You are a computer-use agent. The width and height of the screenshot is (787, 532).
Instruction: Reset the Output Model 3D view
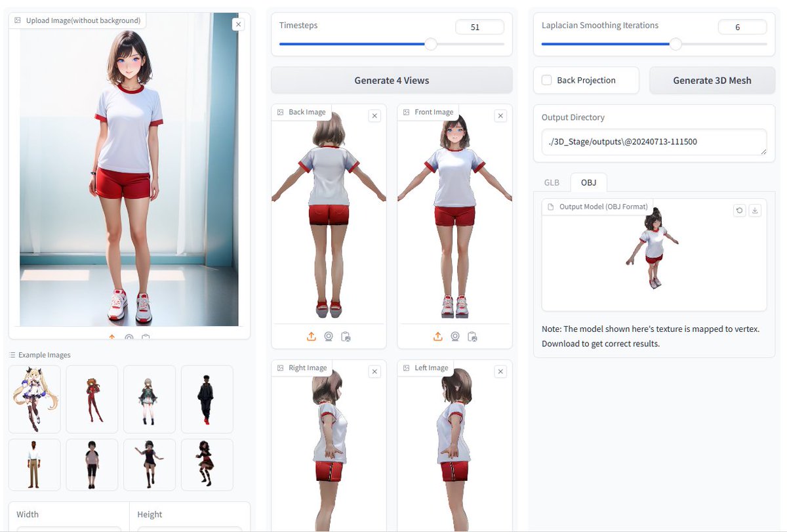(x=740, y=211)
